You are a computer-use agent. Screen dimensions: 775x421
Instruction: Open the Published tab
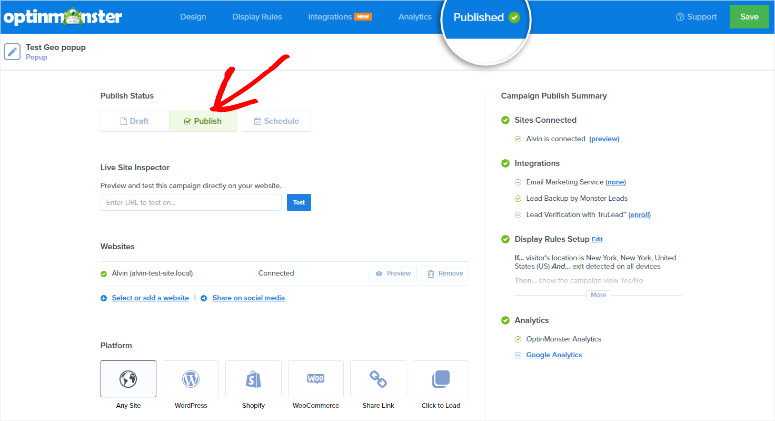486,17
